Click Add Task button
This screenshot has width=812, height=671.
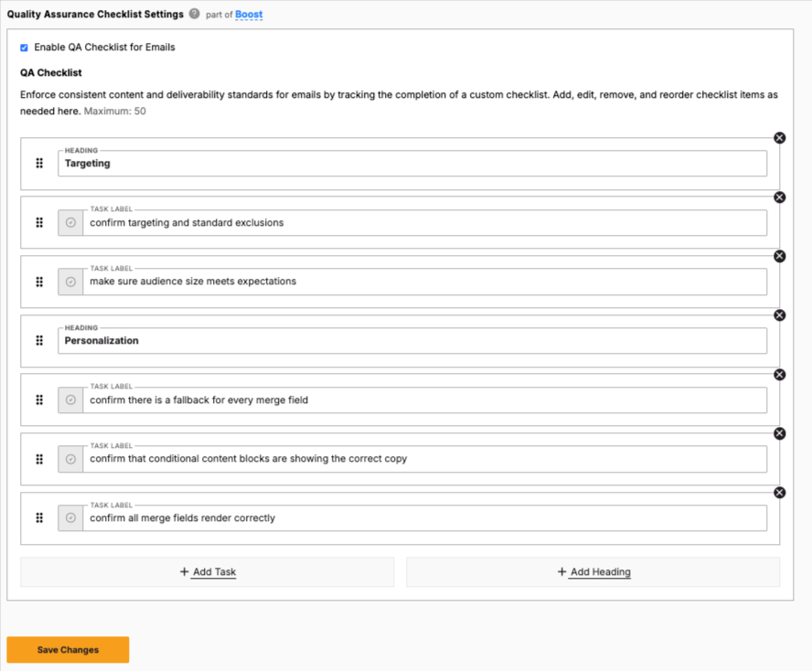[x=208, y=572]
